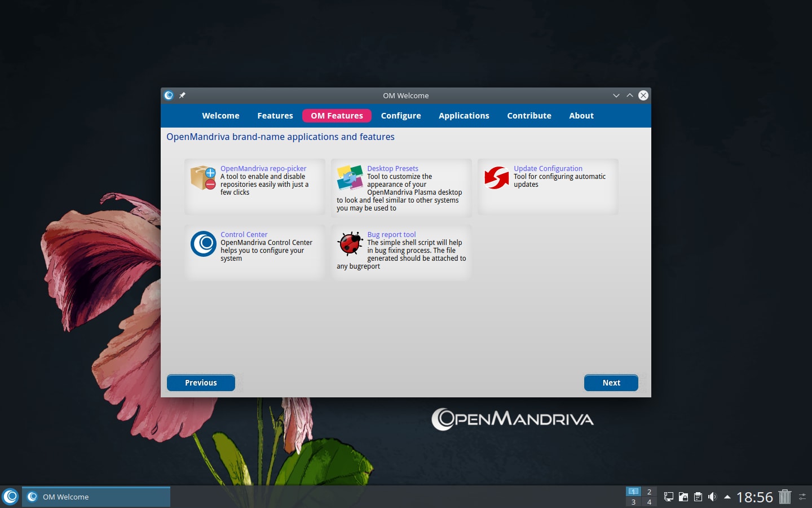Open the OpenMandriva application launcher
Image resolution: width=812 pixels, height=508 pixels.
tap(11, 497)
